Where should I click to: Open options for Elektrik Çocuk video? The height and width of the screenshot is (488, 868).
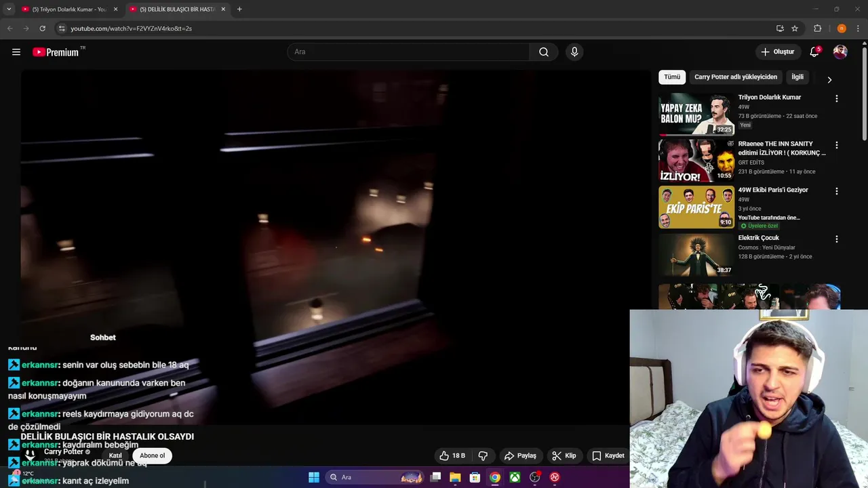(836, 239)
